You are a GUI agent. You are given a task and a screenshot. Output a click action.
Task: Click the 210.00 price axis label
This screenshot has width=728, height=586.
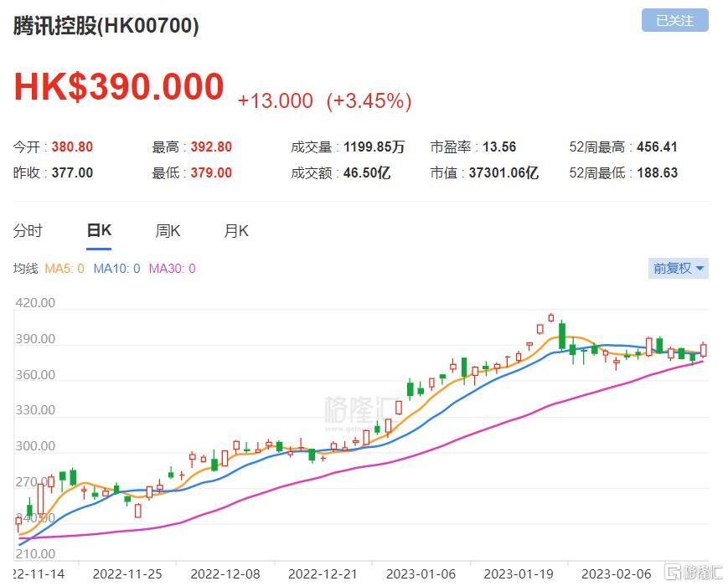click(x=35, y=554)
